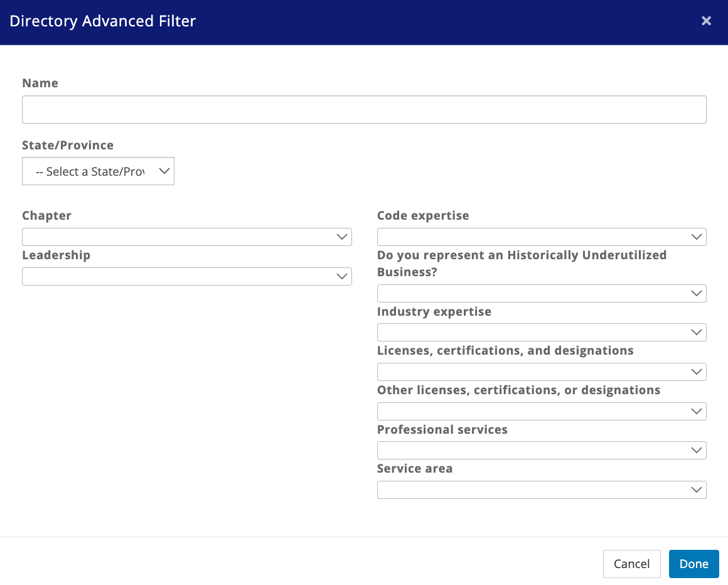Open the State/Province dropdown

tap(98, 171)
